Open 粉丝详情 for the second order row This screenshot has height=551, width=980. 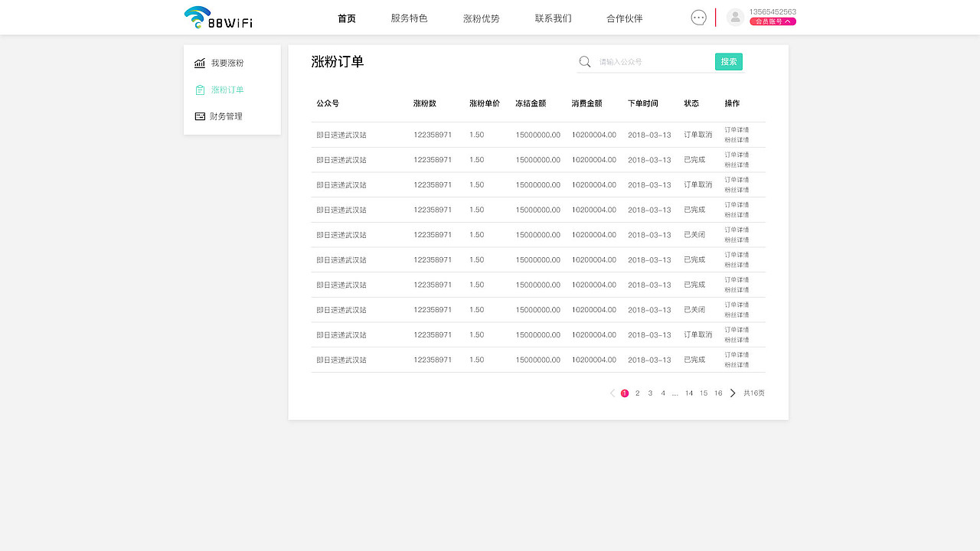(737, 165)
